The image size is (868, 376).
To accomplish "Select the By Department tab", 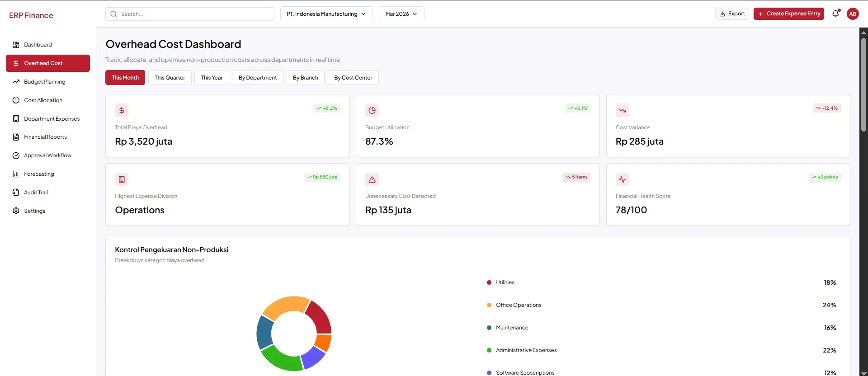I will 257,78.
